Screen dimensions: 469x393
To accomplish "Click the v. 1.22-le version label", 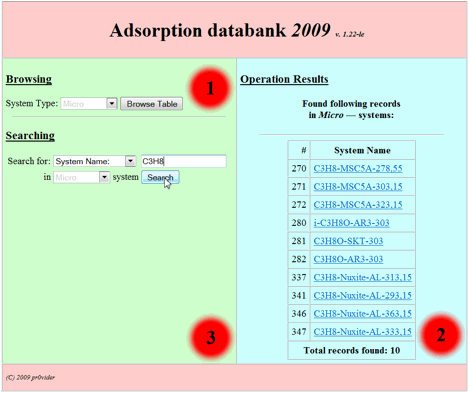I will tap(350, 34).
